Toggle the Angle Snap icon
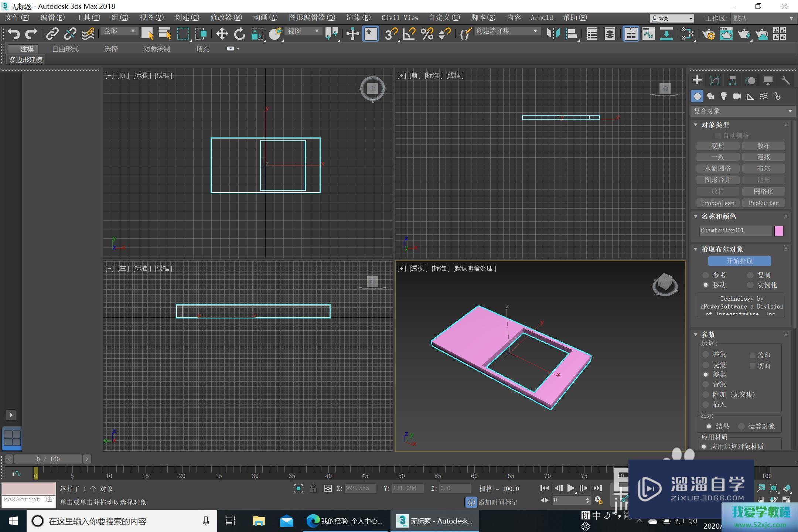 [x=409, y=34]
